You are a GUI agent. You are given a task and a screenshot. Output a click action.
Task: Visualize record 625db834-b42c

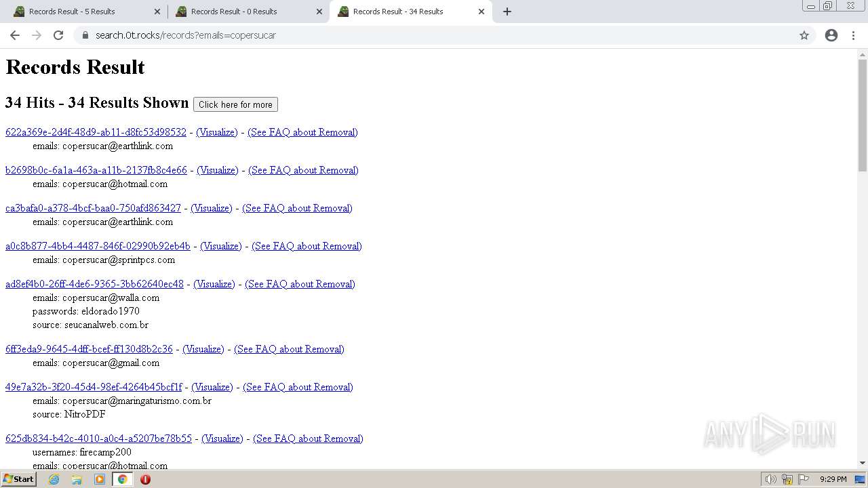[x=222, y=439]
